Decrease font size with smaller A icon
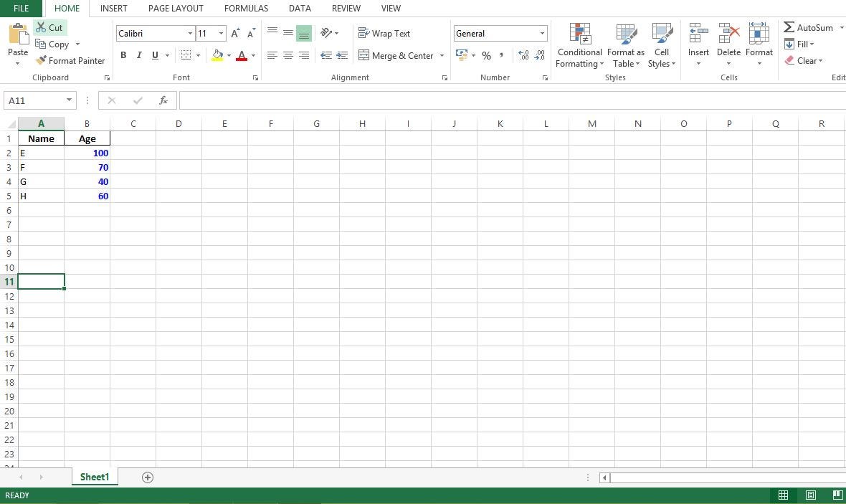The image size is (846, 504). pos(251,34)
